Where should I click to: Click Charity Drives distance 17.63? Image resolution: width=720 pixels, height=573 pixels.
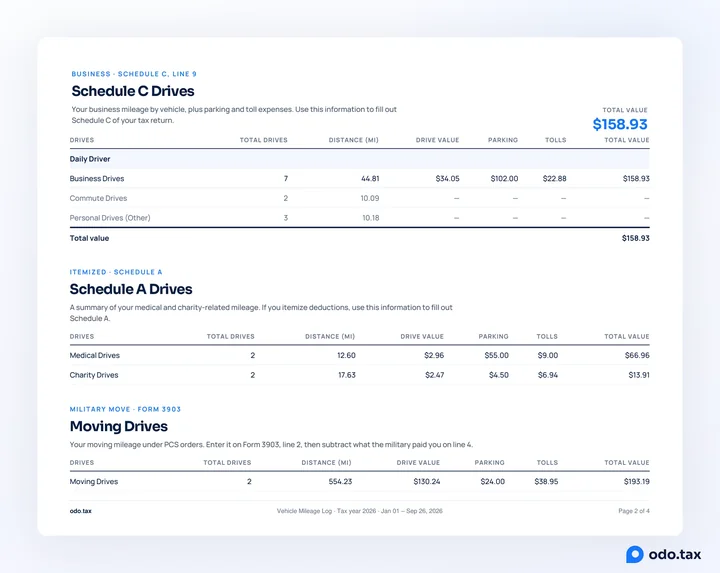pyautogui.click(x=347, y=375)
